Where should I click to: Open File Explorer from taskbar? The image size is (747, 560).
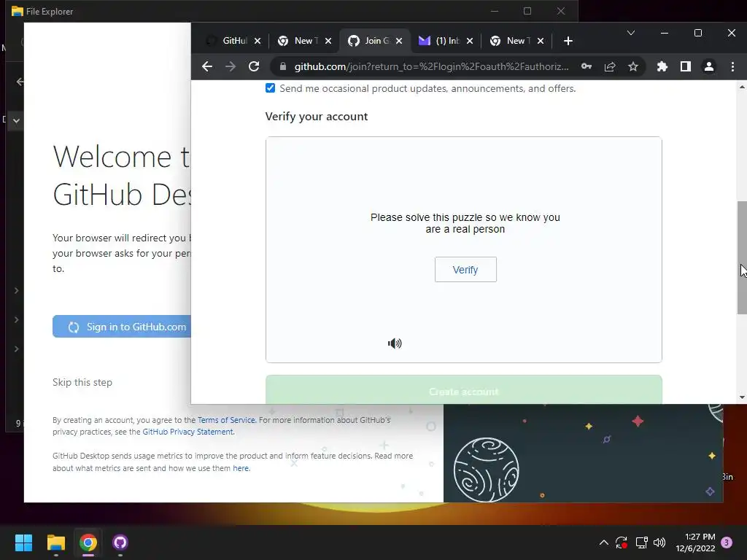55,542
